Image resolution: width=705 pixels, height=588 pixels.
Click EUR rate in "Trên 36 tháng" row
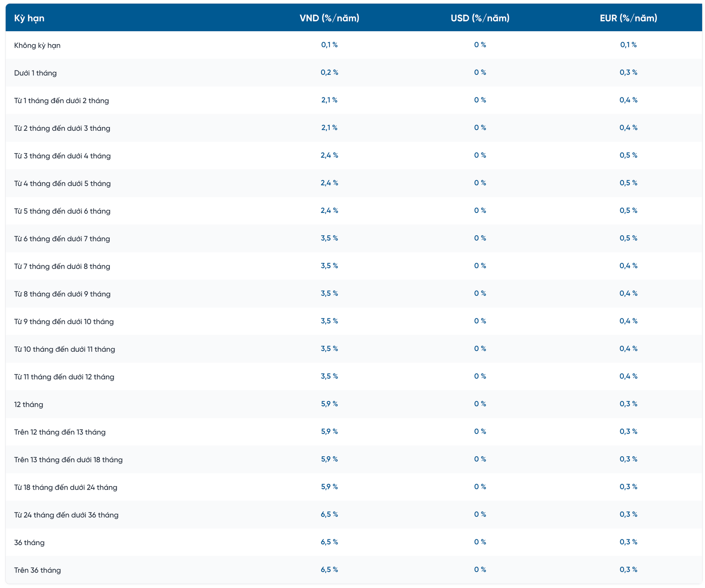628,569
